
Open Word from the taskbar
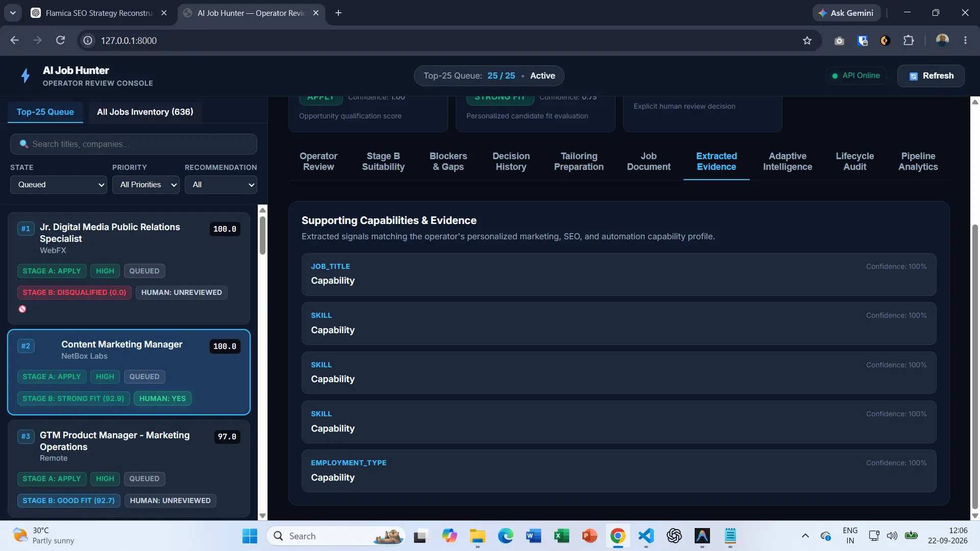point(533,536)
